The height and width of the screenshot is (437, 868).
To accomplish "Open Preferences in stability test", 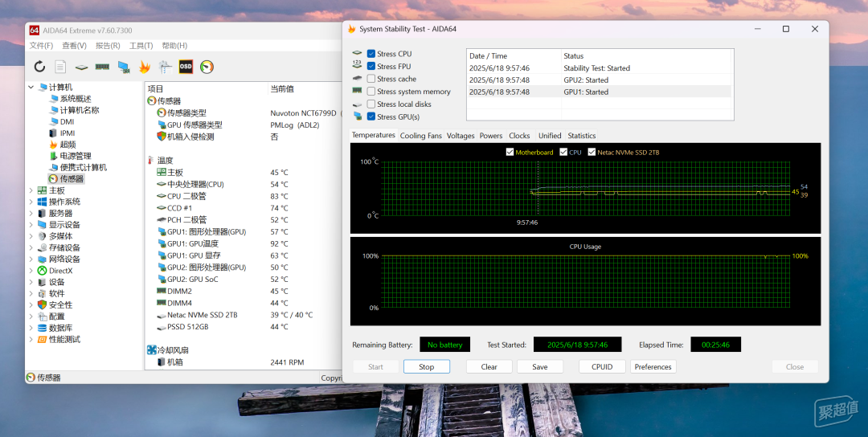I will point(653,367).
